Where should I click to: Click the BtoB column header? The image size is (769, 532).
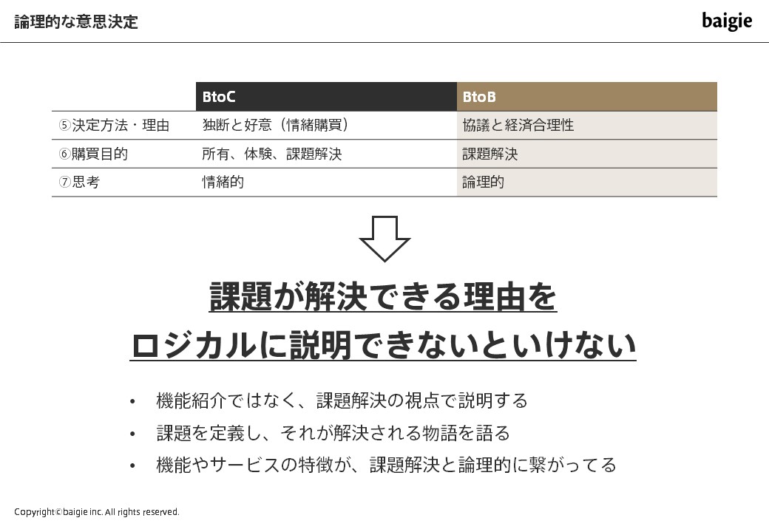(586, 97)
